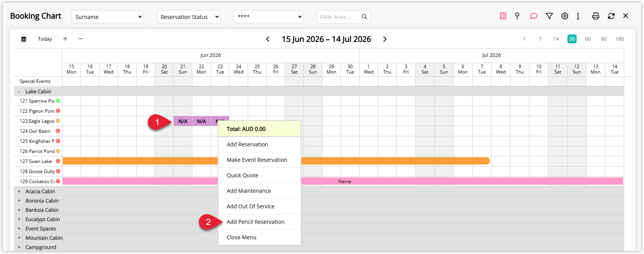Select Add Pencil Reservation

(x=259, y=222)
